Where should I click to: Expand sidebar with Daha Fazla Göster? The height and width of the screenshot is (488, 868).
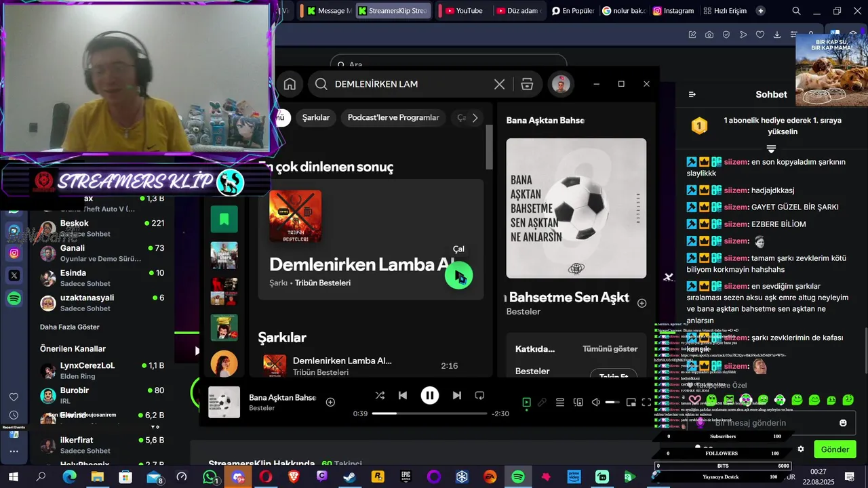pos(70,327)
